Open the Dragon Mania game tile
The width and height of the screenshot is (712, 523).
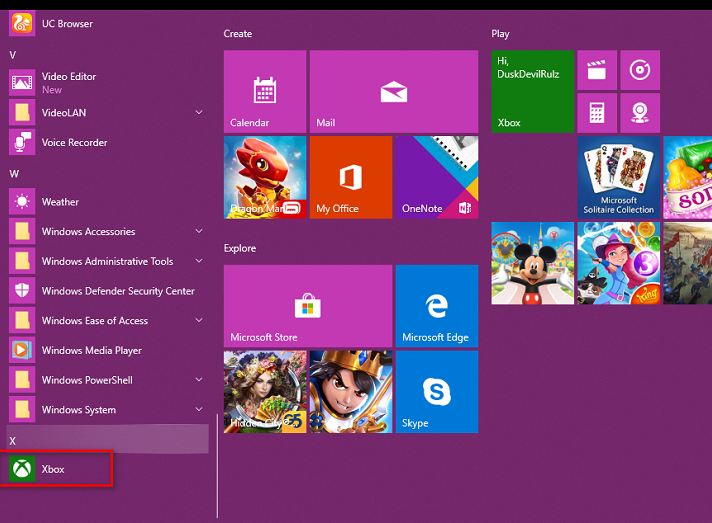[265, 177]
